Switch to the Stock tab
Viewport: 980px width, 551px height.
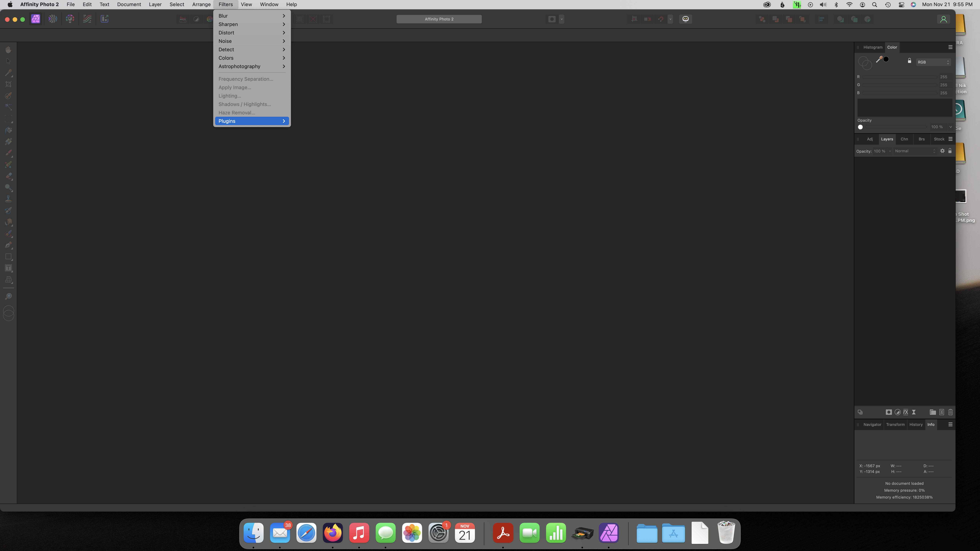coord(939,139)
